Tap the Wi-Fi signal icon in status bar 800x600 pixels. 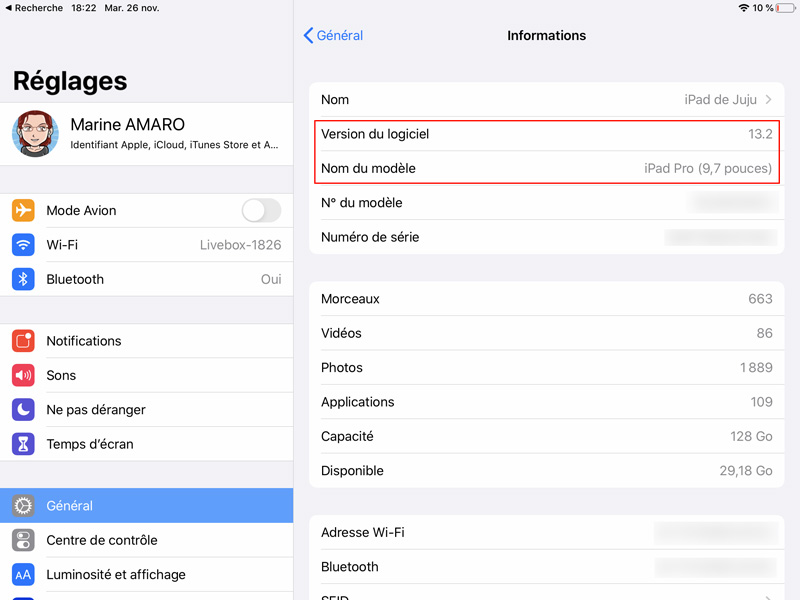pyautogui.click(x=743, y=8)
